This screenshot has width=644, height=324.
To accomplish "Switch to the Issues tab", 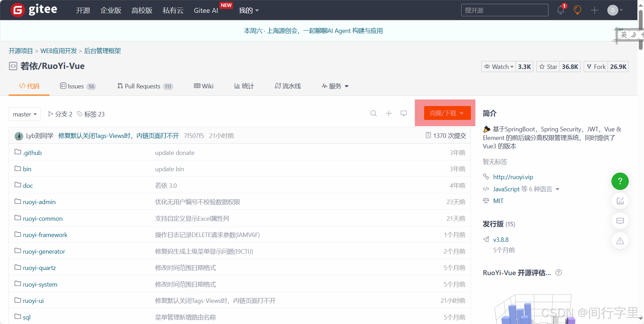I will pos(78,86).
